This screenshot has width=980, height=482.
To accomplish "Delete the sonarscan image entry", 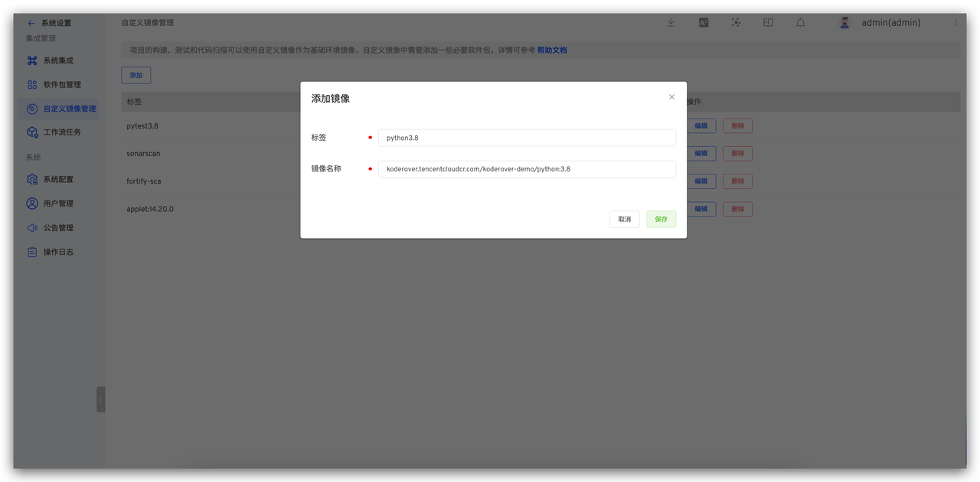I will click(x=737, y=153).
